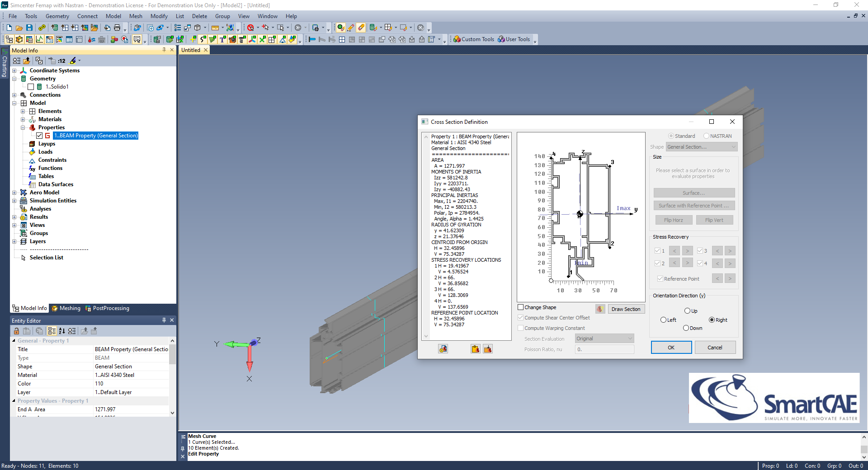Viewport: 868px width, 470px height.
Task: Select the Down orientation radio button
Action: click(686, 328)
